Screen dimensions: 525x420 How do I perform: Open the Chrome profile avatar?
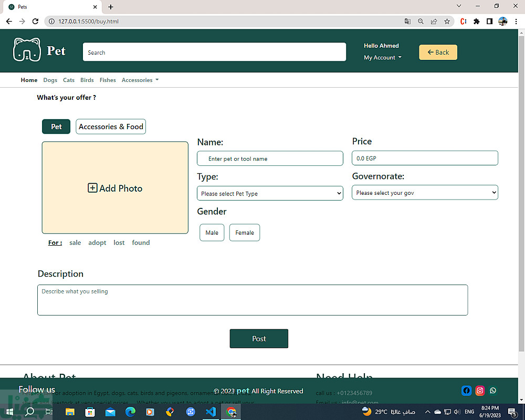(x=502, y=22)
